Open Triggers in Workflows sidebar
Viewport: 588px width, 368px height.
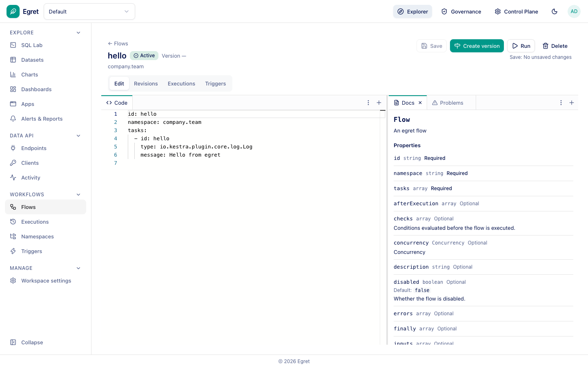(45, 251)
